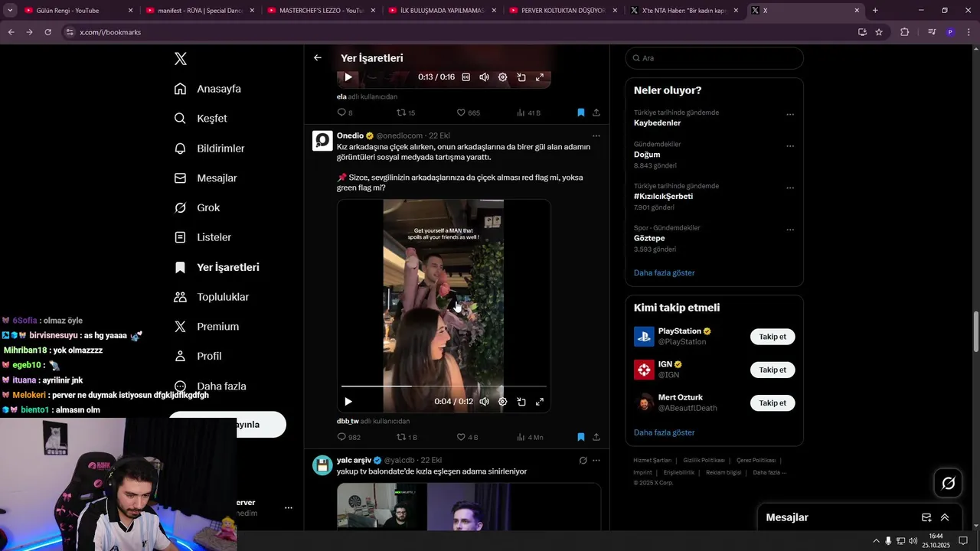Follow IGN with Takip et
The width and height of the screenshot is (980, 551).
click(773, 370)
